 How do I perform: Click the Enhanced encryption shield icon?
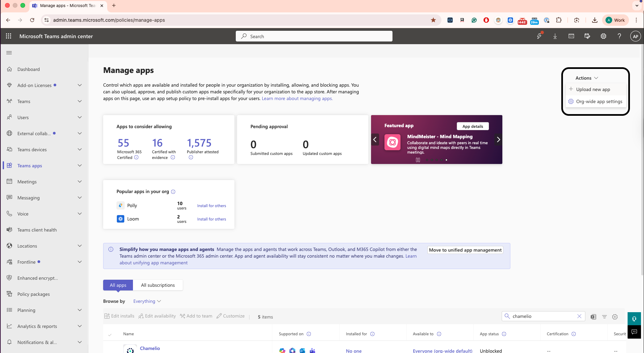[9, 278]
